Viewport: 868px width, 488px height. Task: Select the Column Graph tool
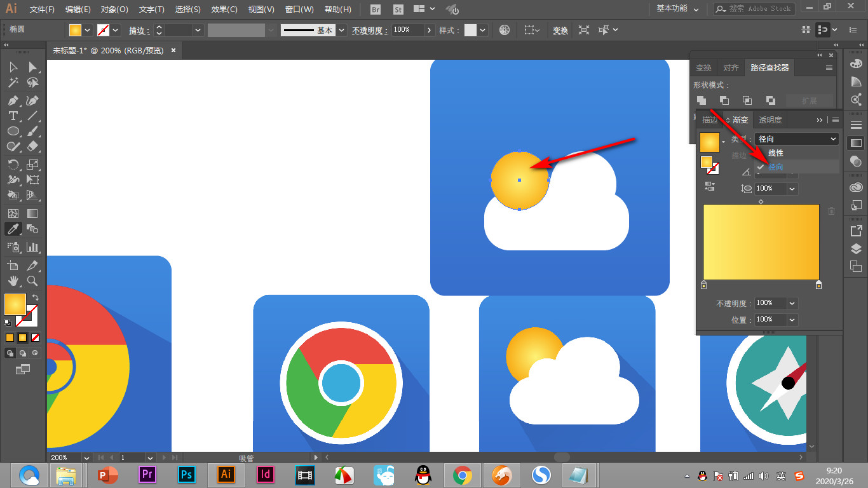tap(32, 247)
